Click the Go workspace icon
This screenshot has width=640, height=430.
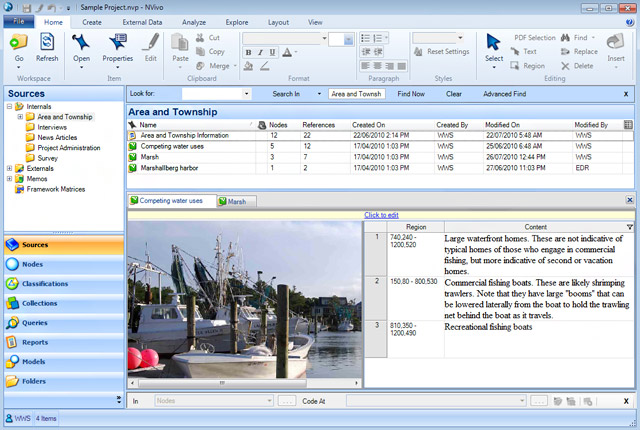coord(19,42)
